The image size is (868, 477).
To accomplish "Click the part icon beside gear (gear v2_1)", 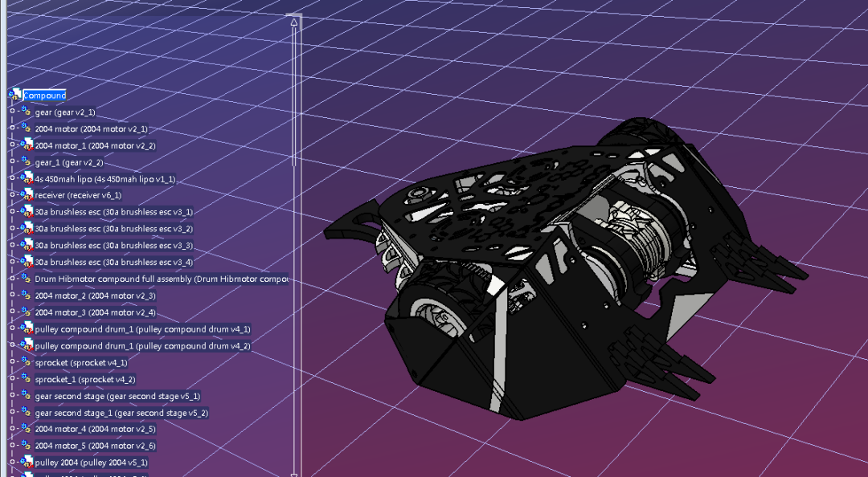I will [x=26, y=112].
